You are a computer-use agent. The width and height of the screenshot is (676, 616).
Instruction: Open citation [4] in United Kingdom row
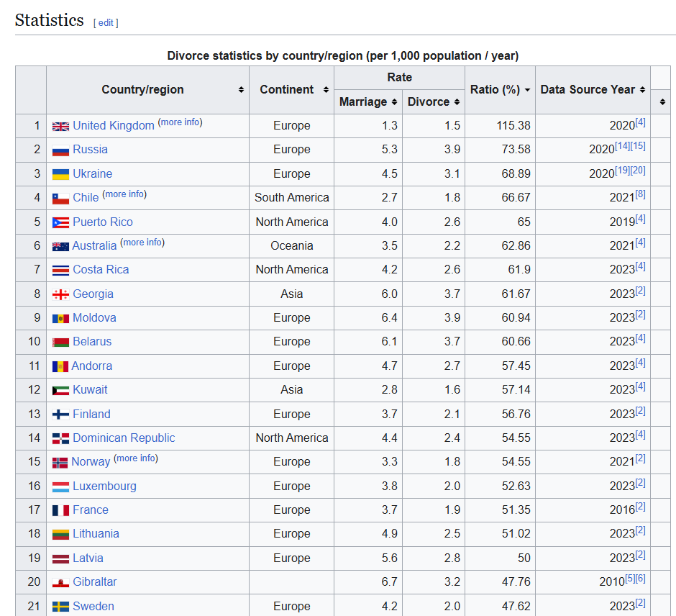(640, 122)
